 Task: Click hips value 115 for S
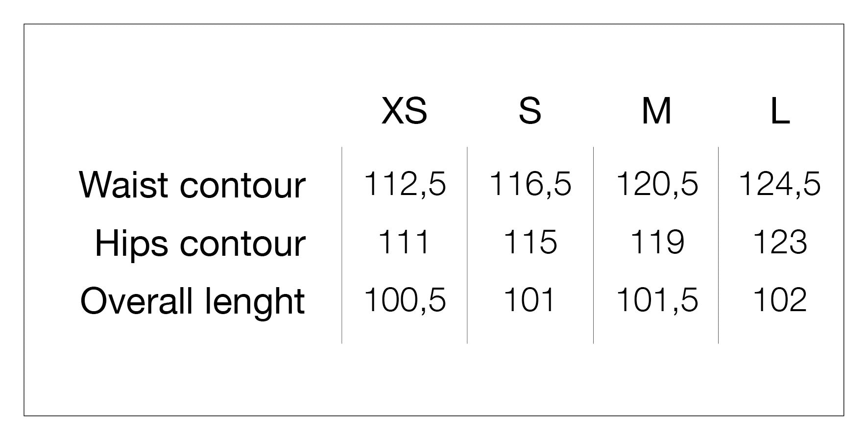click(x=530, y=242)
